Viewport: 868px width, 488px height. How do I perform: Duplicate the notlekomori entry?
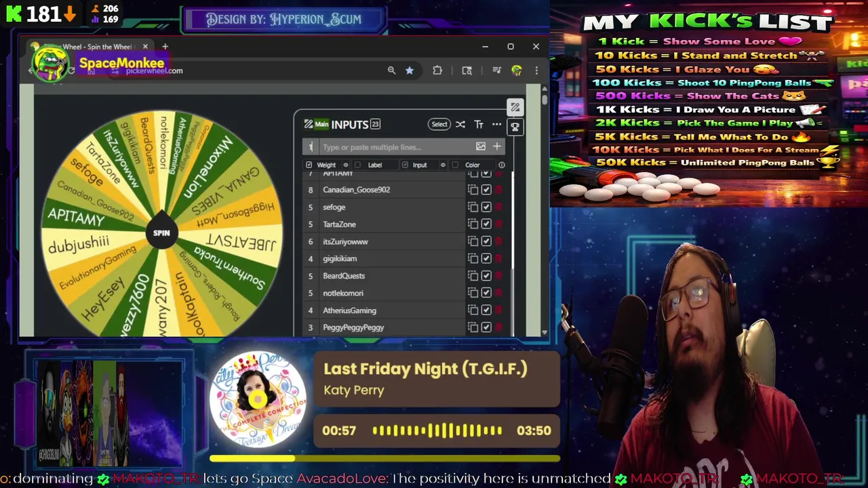click(473, 293)
